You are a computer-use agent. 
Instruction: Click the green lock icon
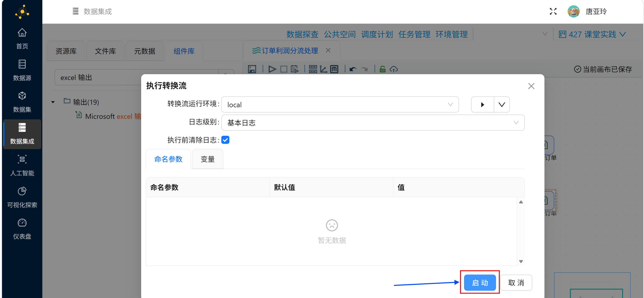[x=382, y=69]
